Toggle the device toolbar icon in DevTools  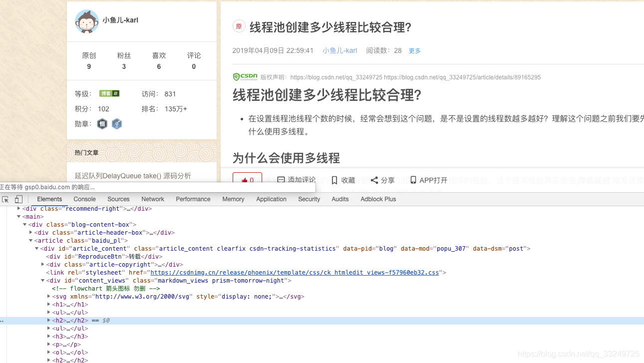pyautogui.click(x=18, y=199)
